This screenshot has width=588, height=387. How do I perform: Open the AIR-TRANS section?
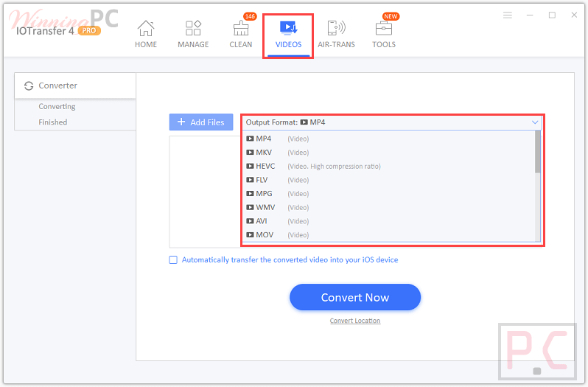click(x=336, y=34)
